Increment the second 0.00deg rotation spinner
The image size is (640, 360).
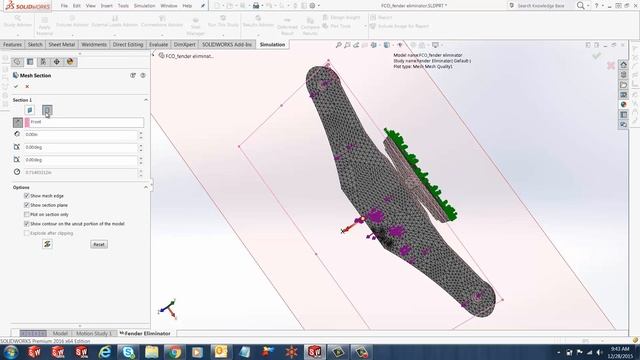click(x=141, y=158)
